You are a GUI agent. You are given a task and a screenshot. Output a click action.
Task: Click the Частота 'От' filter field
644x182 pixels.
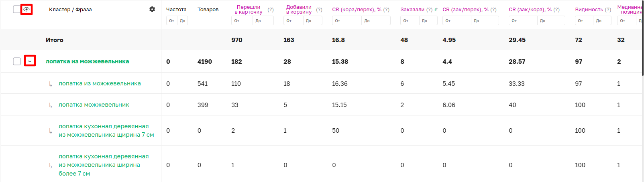click(172, 20)
